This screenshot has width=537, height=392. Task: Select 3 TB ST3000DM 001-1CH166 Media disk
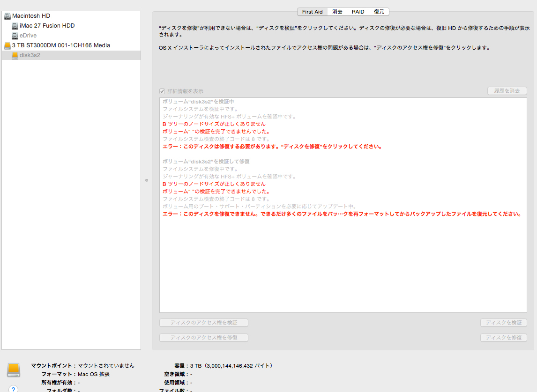71,45
